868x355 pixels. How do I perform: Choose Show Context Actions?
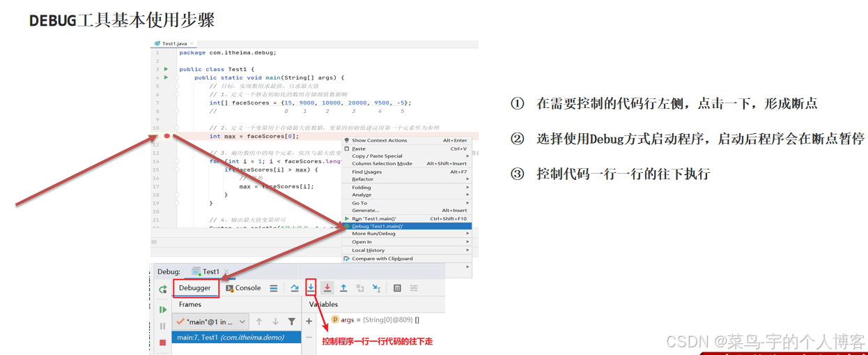[x=408, y=140]
